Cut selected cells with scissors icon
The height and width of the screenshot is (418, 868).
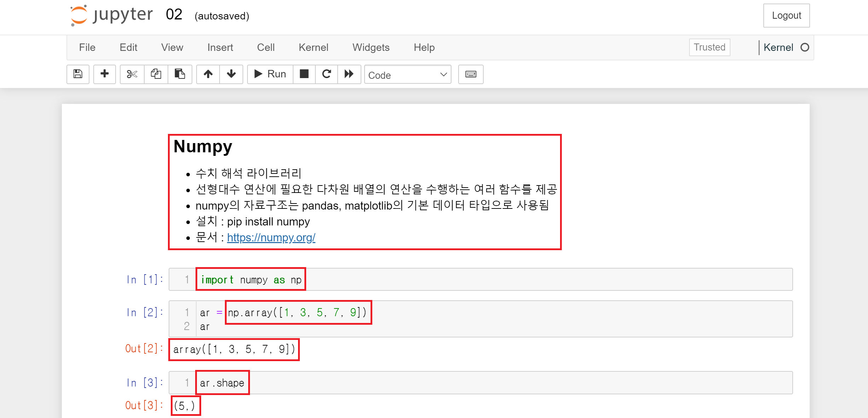132,74
